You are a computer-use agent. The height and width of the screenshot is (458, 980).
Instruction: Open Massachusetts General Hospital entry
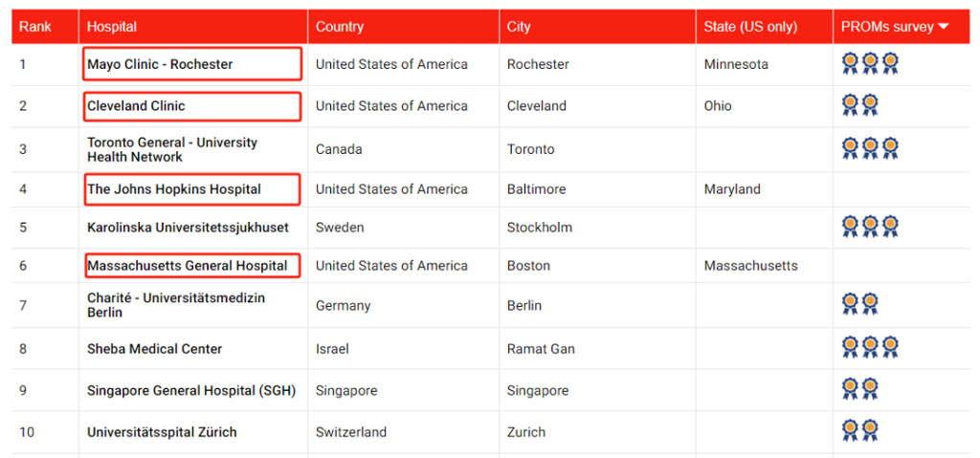(188, 266)
